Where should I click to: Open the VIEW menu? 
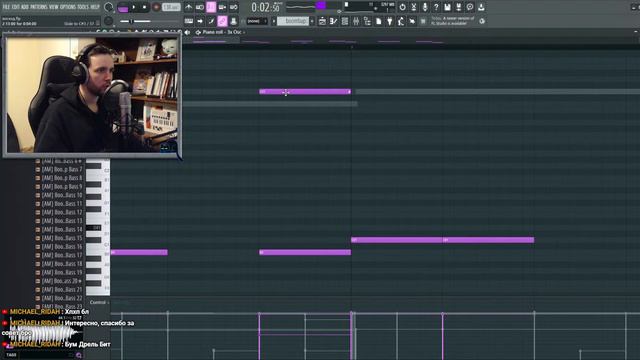pyautogui.click(x=54, y=7)
